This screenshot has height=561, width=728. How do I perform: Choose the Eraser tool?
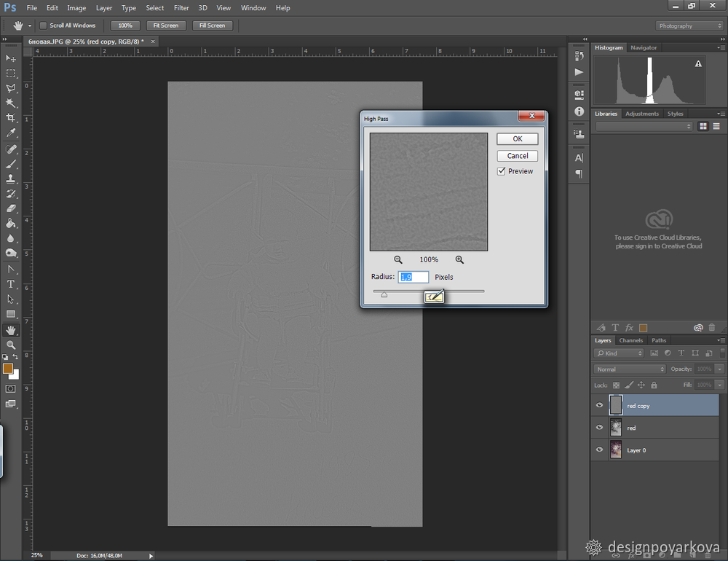pos(11,208)
